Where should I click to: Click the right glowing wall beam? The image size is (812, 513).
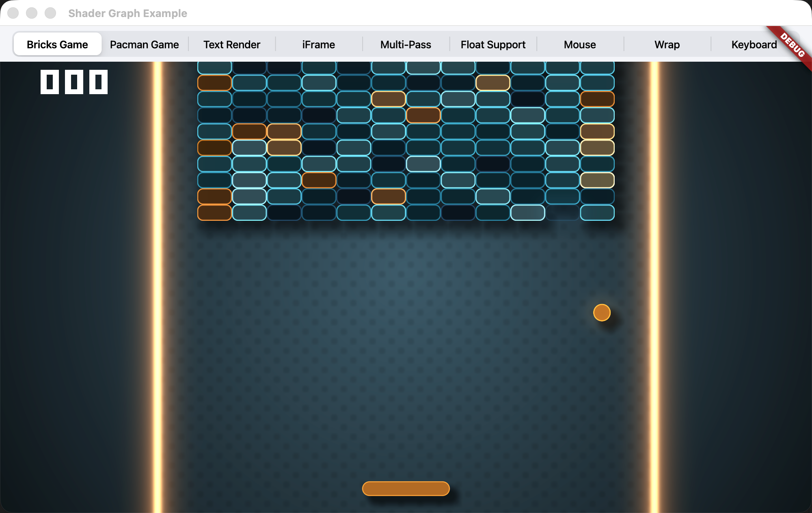654,284
